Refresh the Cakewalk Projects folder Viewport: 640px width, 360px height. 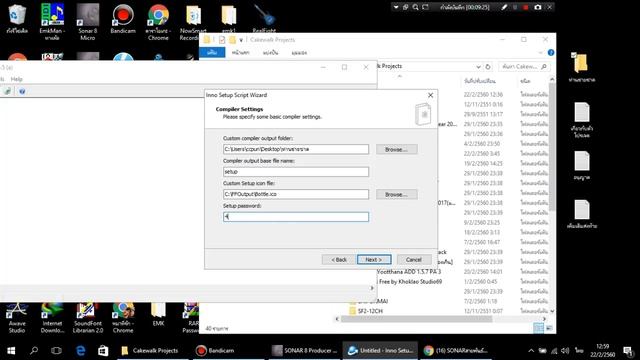(x=488, y=67)
